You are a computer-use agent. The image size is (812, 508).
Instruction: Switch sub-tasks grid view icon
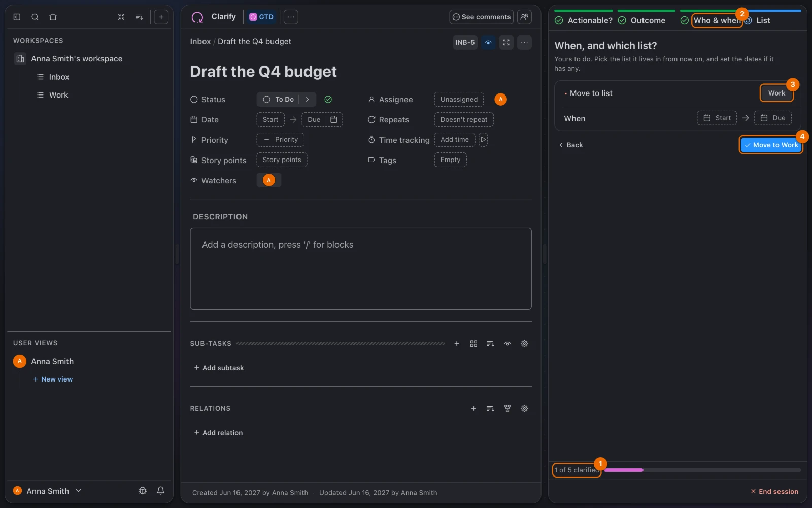click(473, 344)
